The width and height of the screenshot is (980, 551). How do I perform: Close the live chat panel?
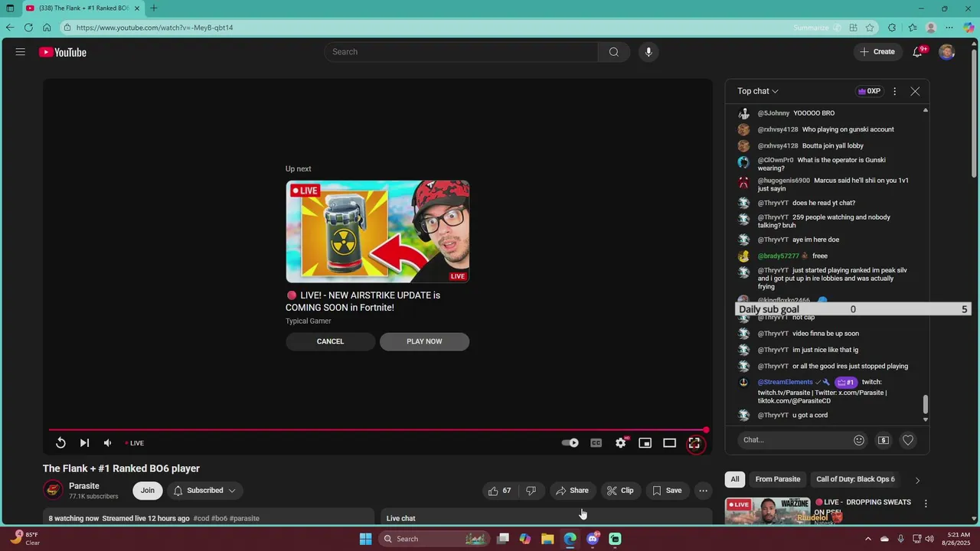(915, 91)
